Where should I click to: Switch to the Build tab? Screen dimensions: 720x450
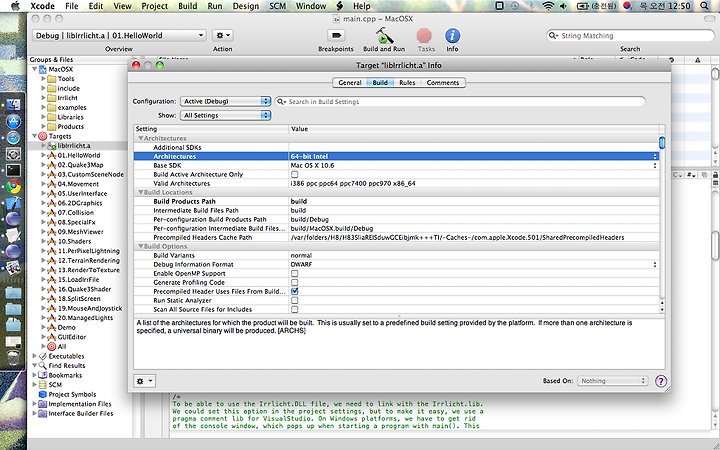click(380, 83)
